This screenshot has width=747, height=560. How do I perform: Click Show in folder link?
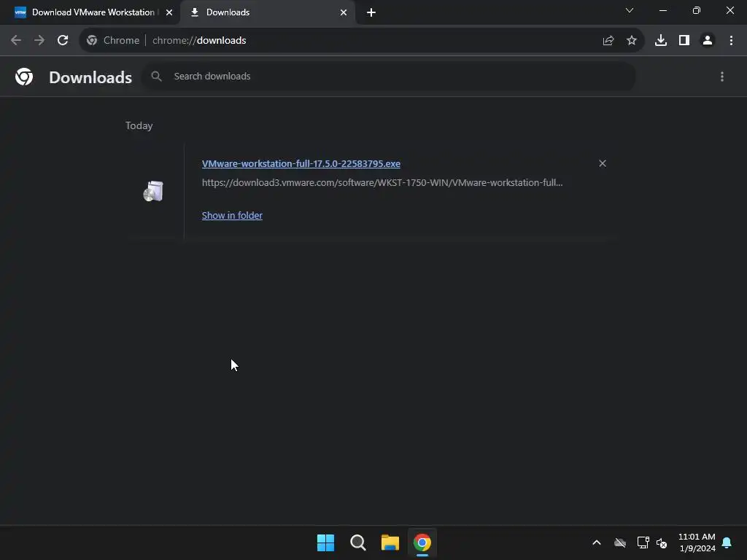(232, 215)
